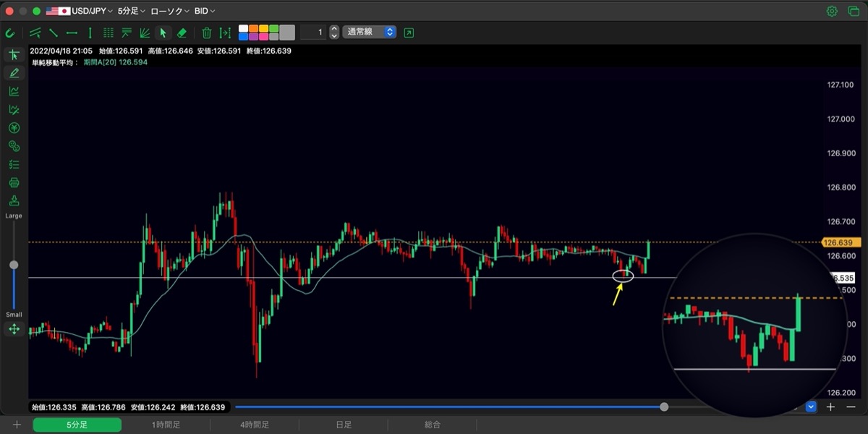This screenshot has height=434, width=868.
Task: Select the horizontal line drawing tool
Action: point(72,33)
